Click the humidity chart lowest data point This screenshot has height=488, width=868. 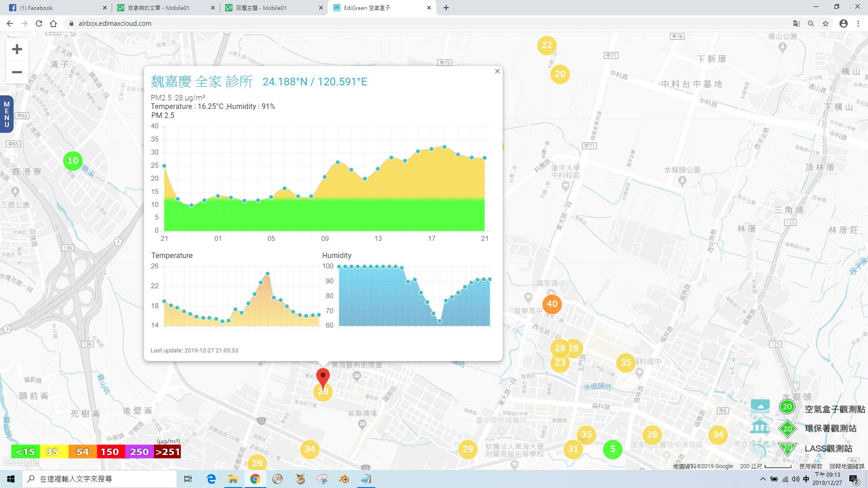click(x=440, y=321)
